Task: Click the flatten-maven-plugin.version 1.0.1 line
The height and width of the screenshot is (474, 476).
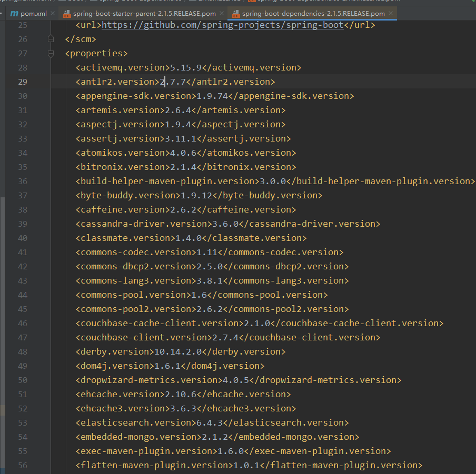Action: (x=249, y=466)
